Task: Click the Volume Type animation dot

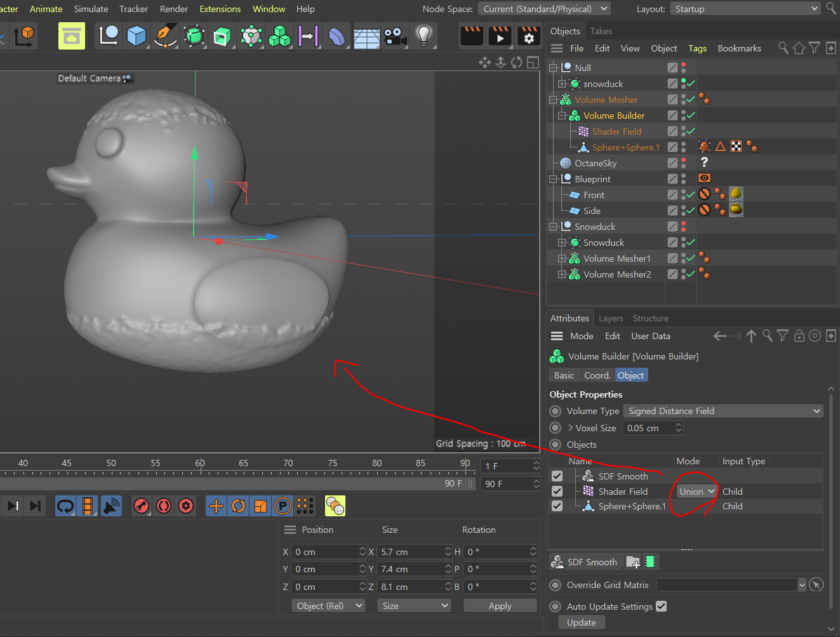Action: tap(556, 411)
